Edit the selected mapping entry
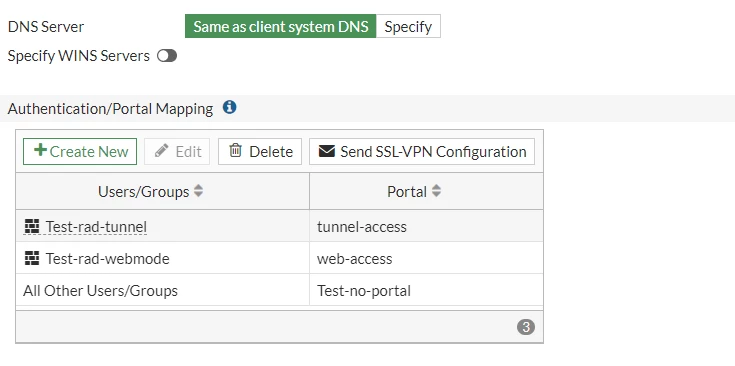This screenshot has height=366, width=735. (x=177, y=151)
